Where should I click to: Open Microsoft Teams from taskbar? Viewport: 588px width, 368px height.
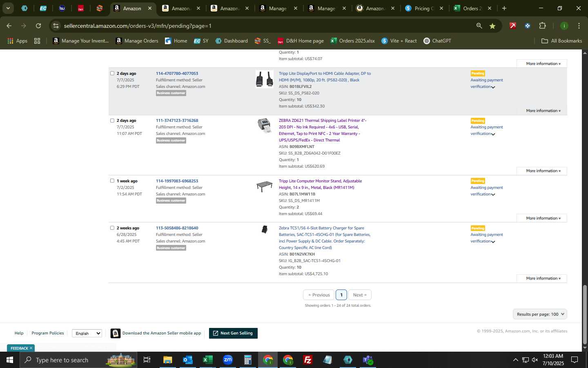368,360
